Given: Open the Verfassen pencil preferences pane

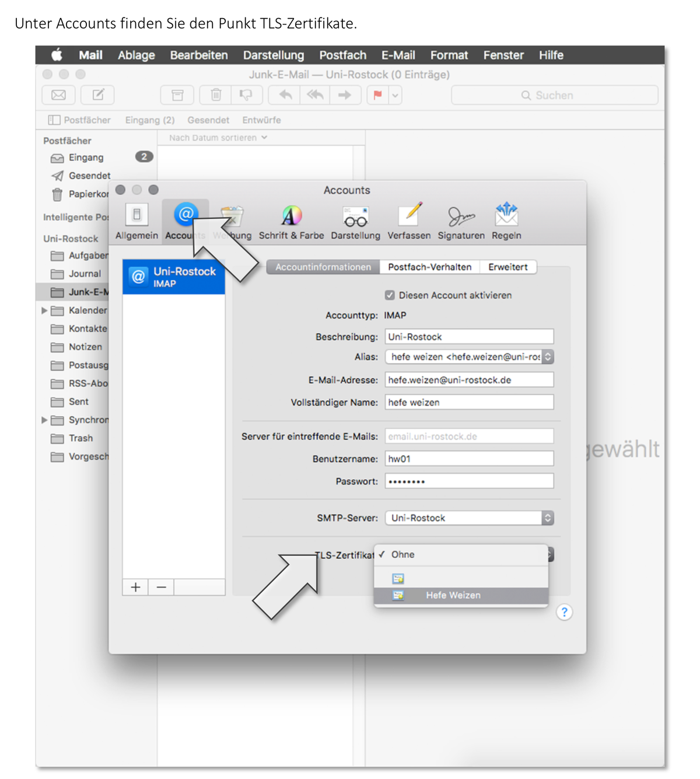Looking at the screenshot, I should point(409,222).
